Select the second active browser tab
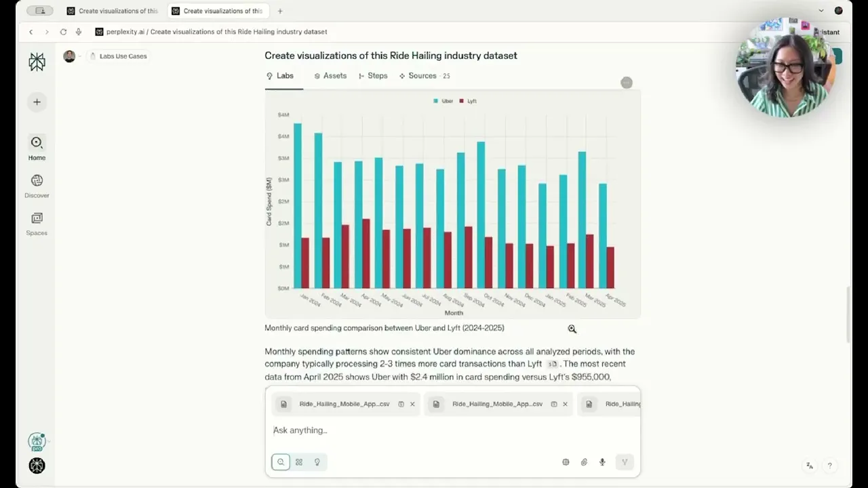Screen dimensions: 868x488 click(217, 11)
